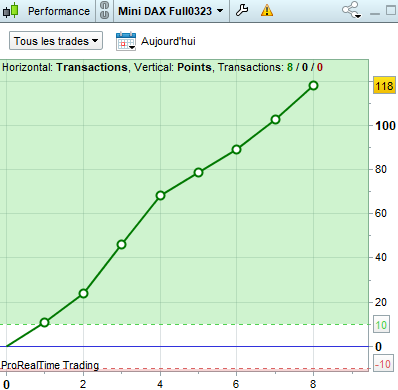This screenshot has height=390, width=398.
Task: Click the ProRealTime Trading text
Action: point(50,365)
